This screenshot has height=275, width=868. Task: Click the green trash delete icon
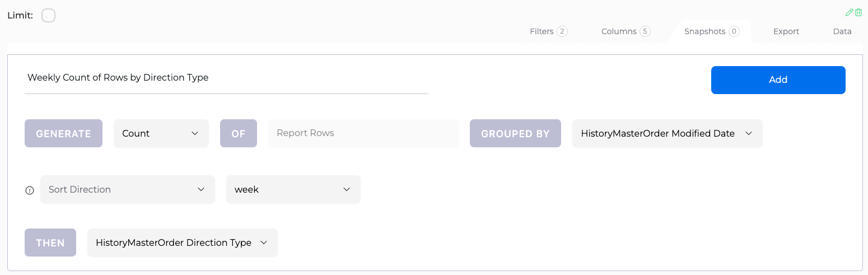click(858, 12)
